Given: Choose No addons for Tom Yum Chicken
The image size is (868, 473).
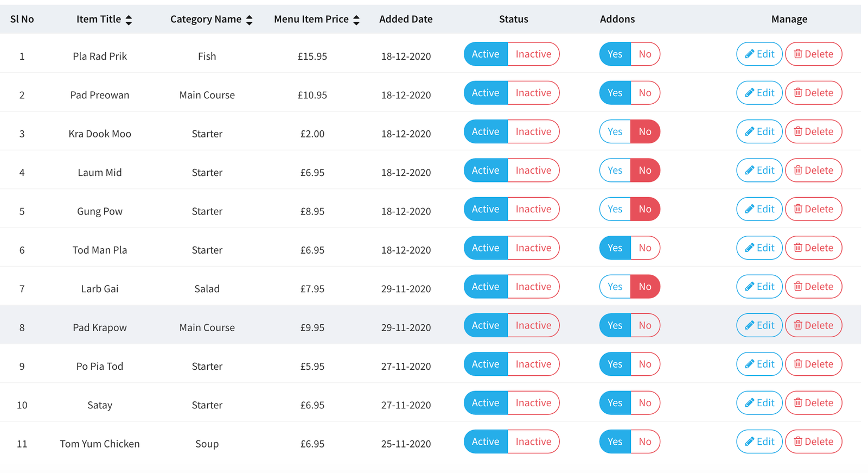Looking at the screenshot, I should (645, 442).
